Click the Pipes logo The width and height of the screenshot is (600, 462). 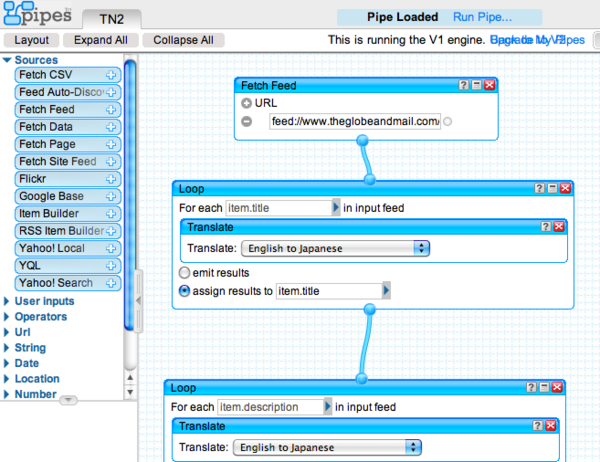click(x=37, y=14)
